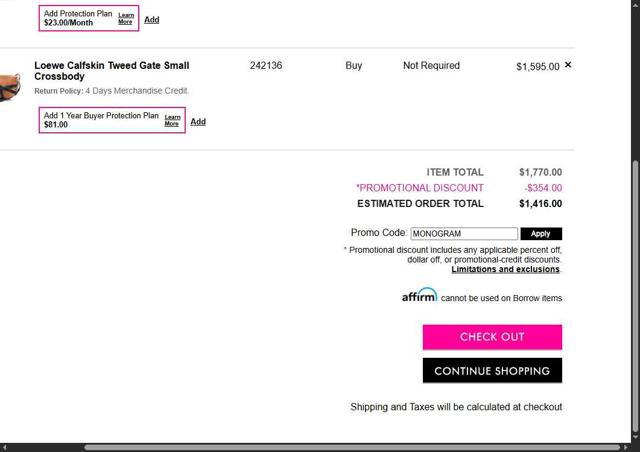Add the 1 Year Buyer Protection Plan
Screen dimensions: 640x452
(x=198, y=122)
